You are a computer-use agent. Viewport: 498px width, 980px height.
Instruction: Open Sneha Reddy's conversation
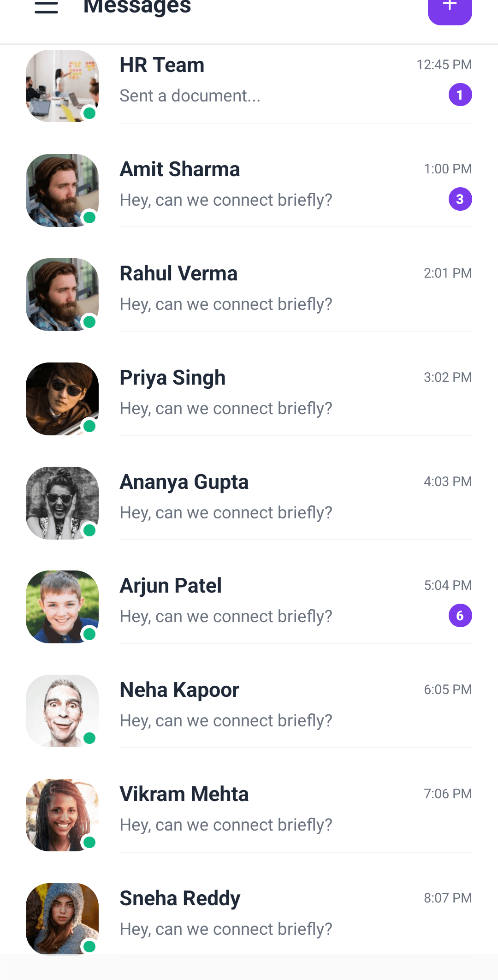(x=180, y=899)
